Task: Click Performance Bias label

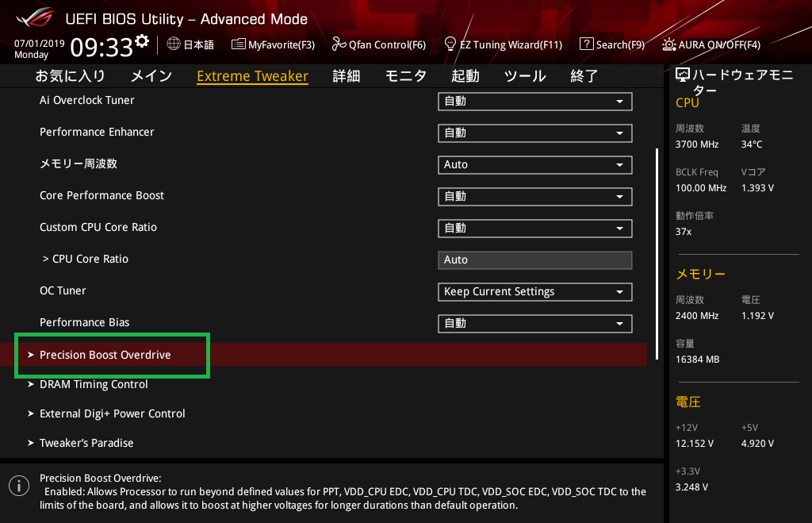Action: coord(84,322)
